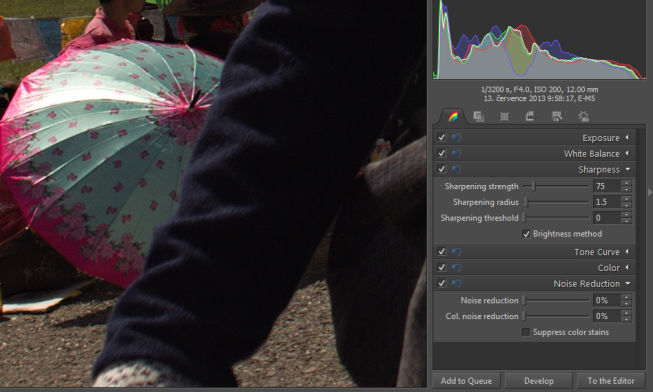Click the Tone Curve section title
Viewport: 653px width, 392px height.
(x=597, y=252)
